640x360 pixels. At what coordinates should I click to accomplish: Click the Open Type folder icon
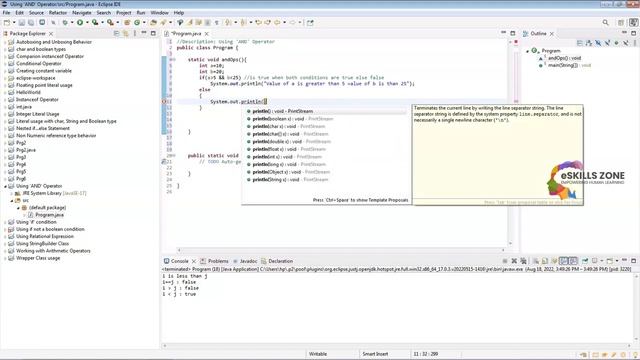coord(153,23)
